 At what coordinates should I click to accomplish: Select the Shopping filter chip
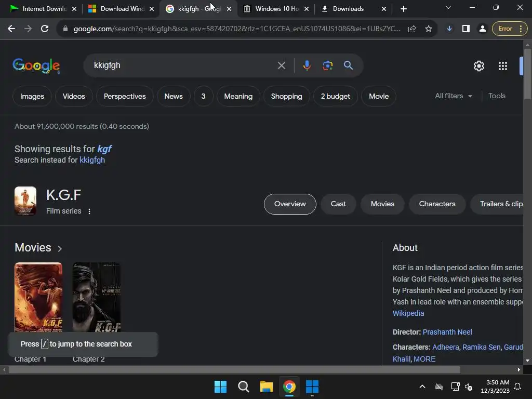click(286, 96)
